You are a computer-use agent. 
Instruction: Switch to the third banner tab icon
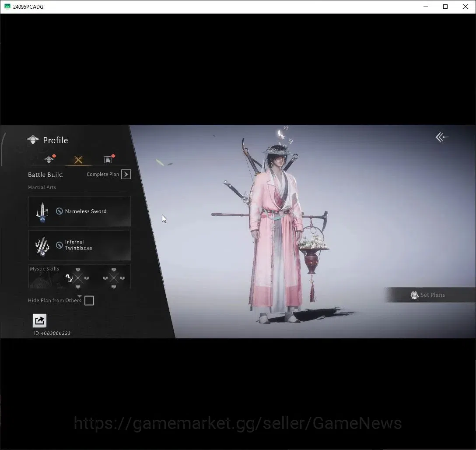pos(108,159)
